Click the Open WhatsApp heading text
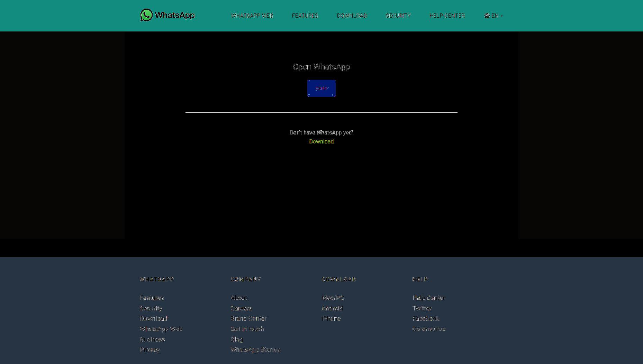This screenshot has height=364, width=643. (321, 67)
